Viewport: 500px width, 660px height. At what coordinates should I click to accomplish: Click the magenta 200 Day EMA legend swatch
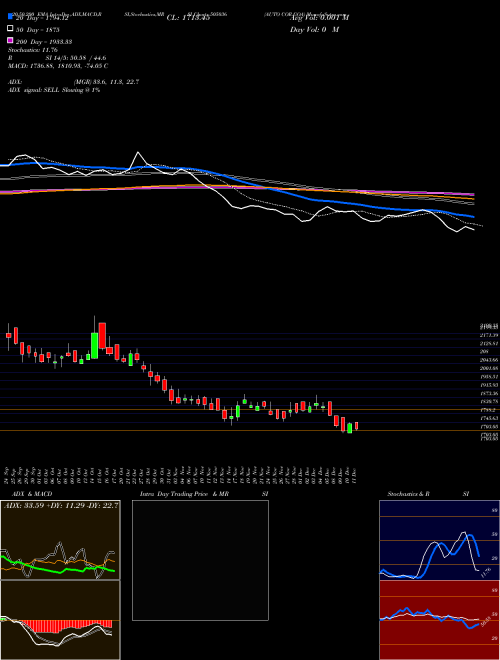10,40
